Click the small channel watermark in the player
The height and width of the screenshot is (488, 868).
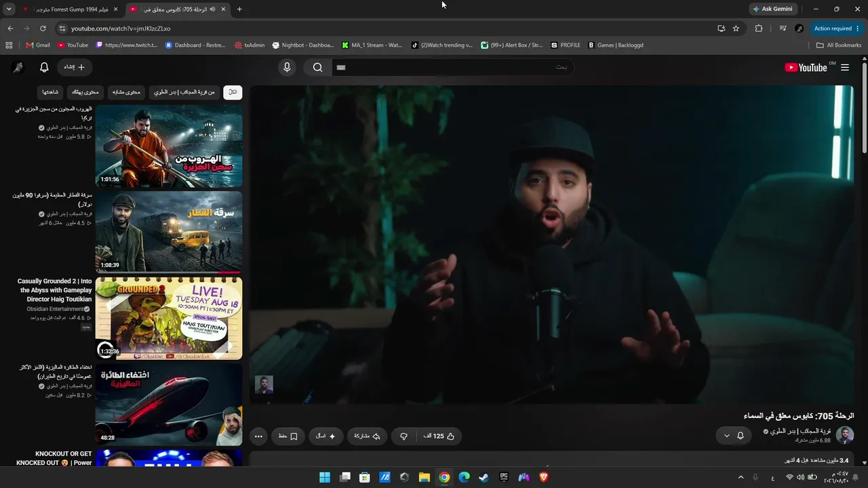(264, 384)
